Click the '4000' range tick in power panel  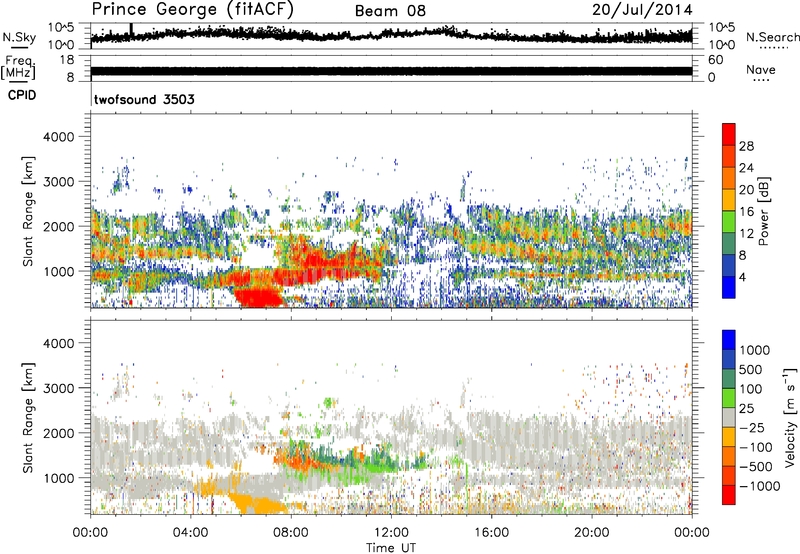(x=59, y=137)
